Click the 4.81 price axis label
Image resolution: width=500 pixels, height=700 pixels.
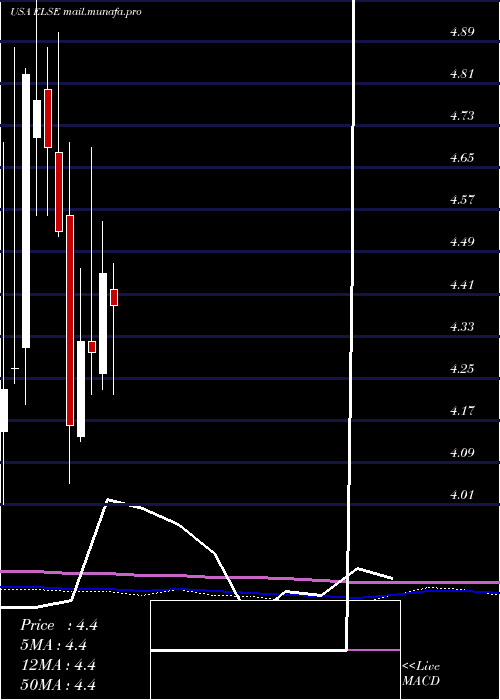point(462,74)
